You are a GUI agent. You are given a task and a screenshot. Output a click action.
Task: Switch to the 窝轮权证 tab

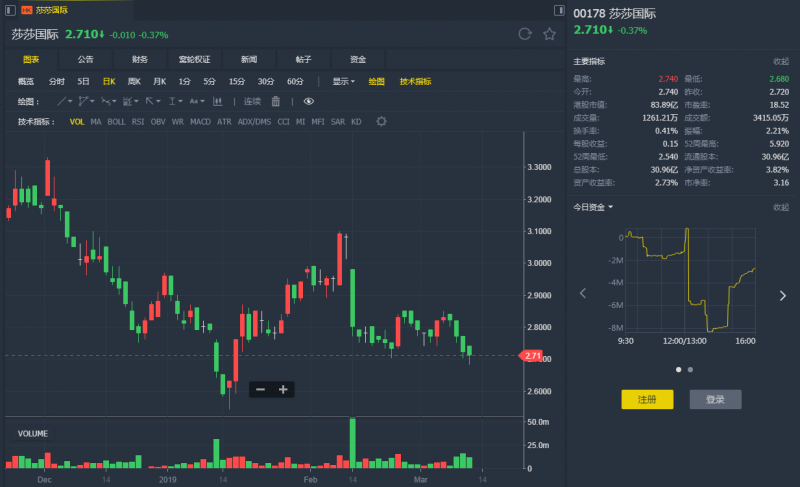click(194, 60)
